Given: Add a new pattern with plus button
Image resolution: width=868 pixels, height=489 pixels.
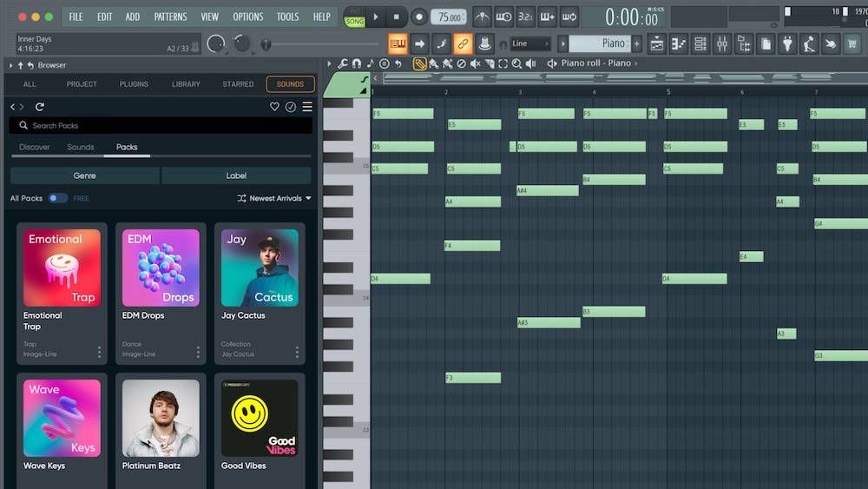Looking at the screenshot, I should (636, 43).
